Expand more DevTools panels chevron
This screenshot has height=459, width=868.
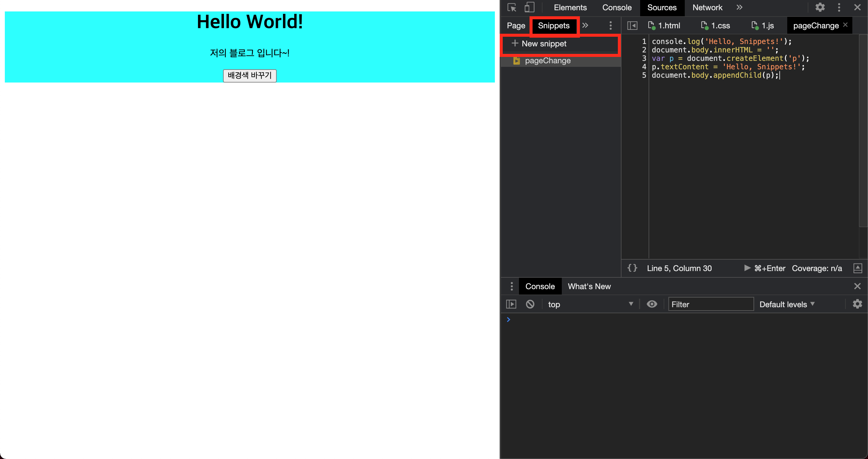click(x=739, y=8)
